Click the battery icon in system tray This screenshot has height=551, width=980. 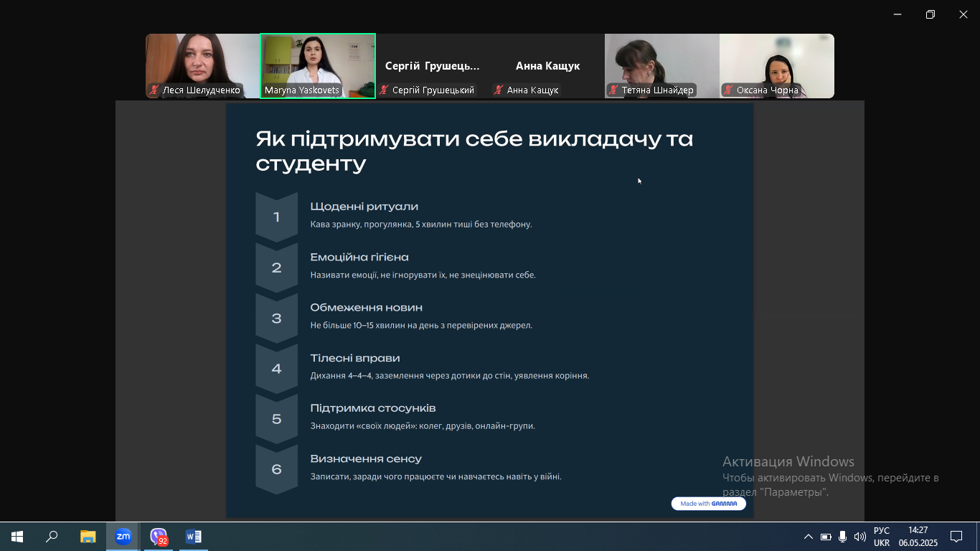(x=825, y=537)
